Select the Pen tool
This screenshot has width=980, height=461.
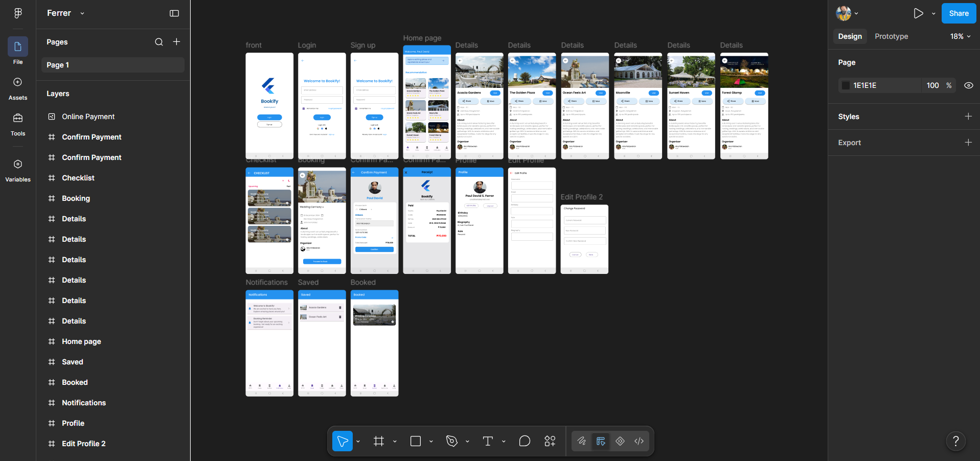click(451, 441)
